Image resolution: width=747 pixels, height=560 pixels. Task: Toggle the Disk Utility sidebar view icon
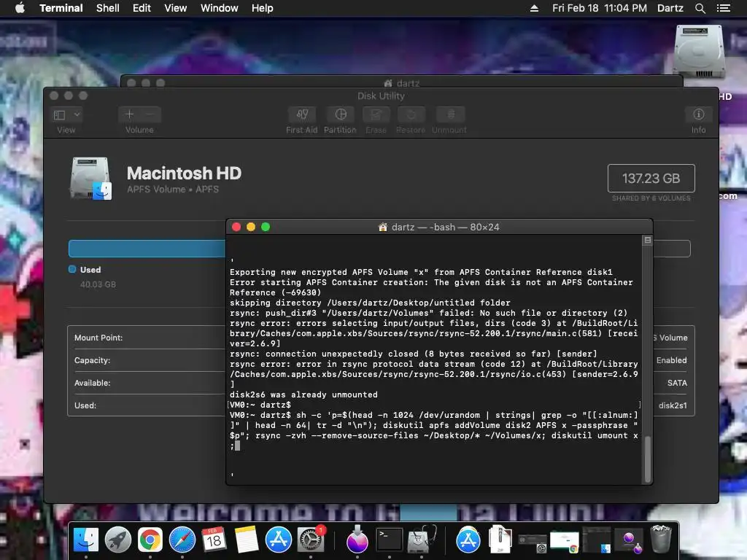[x=60, y=114]
